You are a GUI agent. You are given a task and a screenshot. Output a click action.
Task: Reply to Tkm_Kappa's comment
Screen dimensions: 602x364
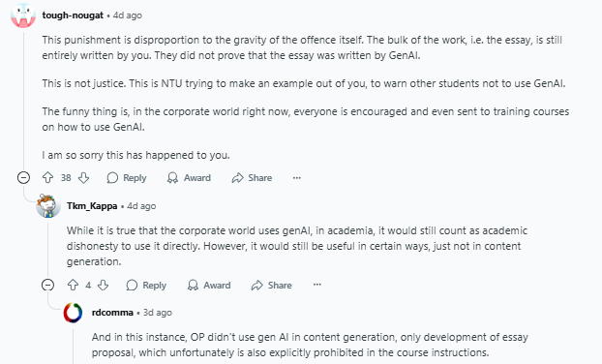tap(146, 285)
